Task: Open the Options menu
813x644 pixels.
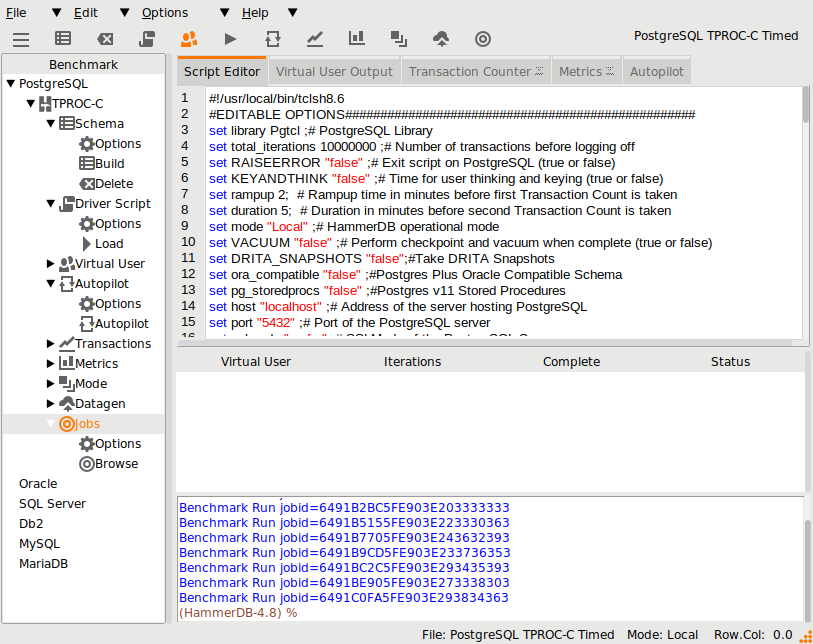Action: pos(165,13)
